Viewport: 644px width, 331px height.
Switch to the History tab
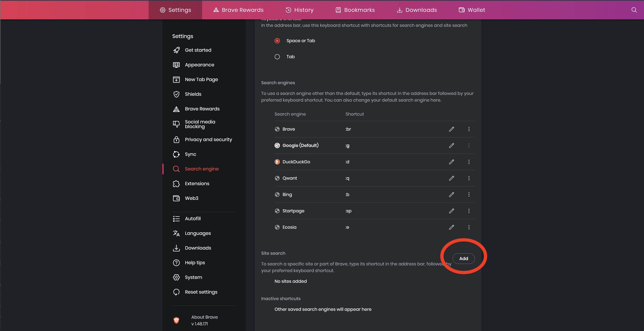pyautogui.click(x=299, y=10)
